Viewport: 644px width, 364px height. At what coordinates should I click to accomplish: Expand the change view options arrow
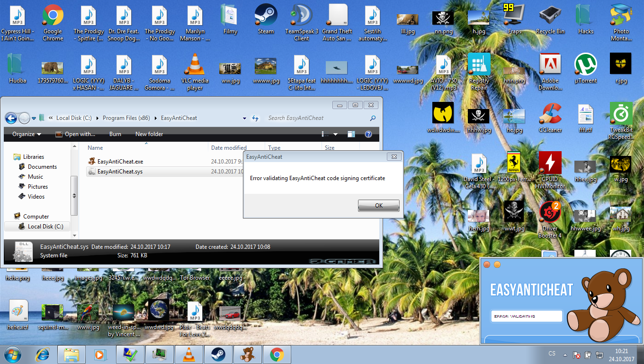pyautogui.click(x=336, y=134)
